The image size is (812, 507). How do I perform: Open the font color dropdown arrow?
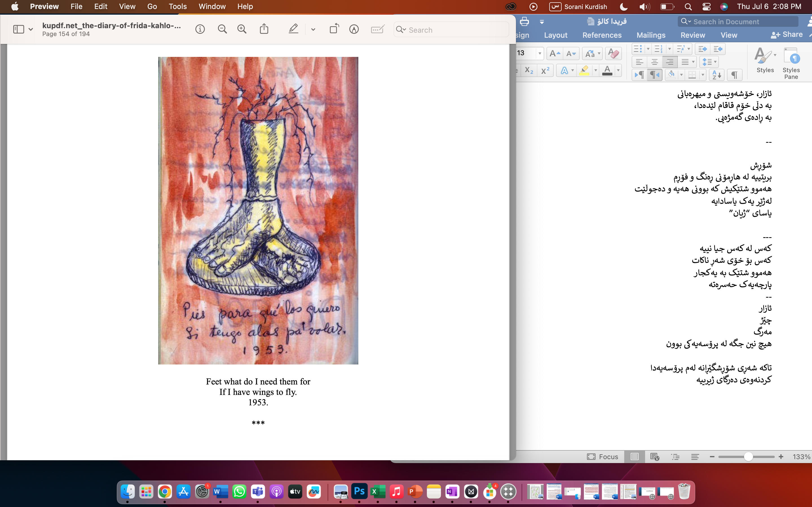[618, 70]
